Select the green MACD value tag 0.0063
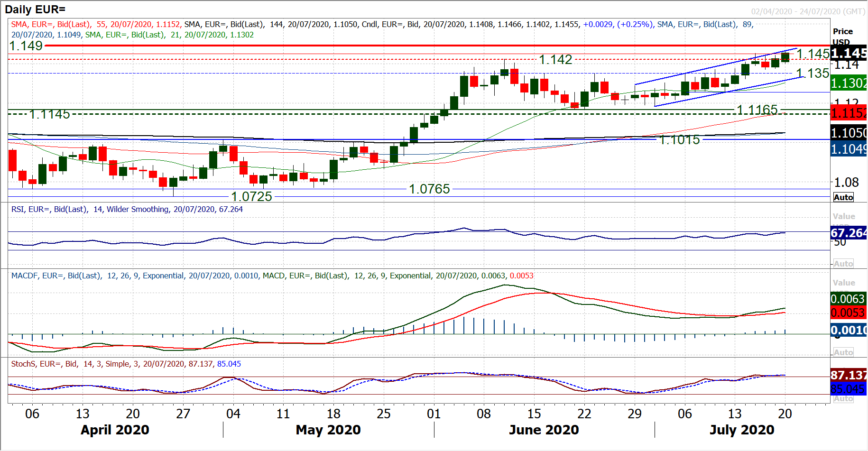This screenshot has width=868, height=451. click(848, 299)
